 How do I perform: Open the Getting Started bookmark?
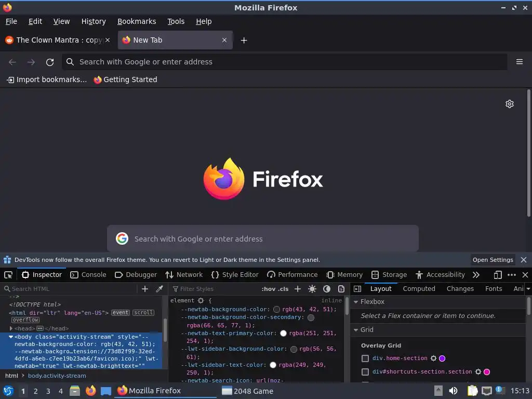[126, 79]
